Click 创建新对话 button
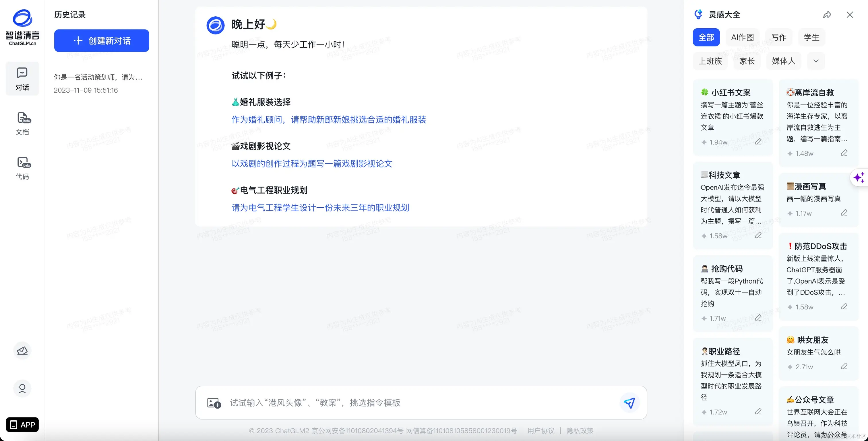Viewport: 868px width, 441px height. pos(101,41)
